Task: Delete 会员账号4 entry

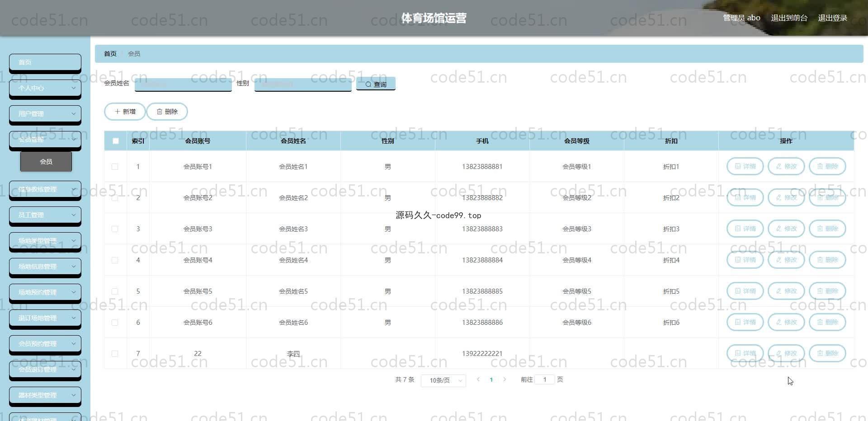Action: point(827,260)
